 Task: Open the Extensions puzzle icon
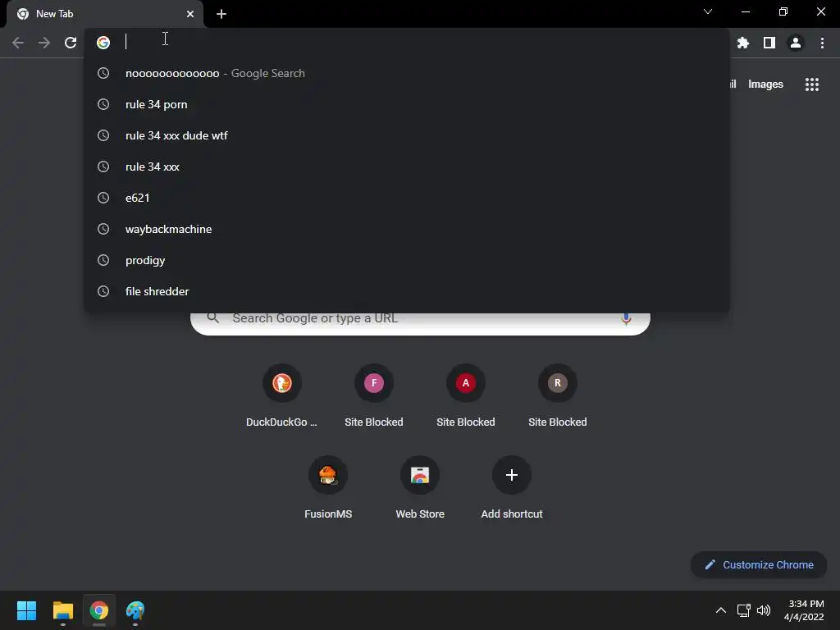click(x=742, y=43)
